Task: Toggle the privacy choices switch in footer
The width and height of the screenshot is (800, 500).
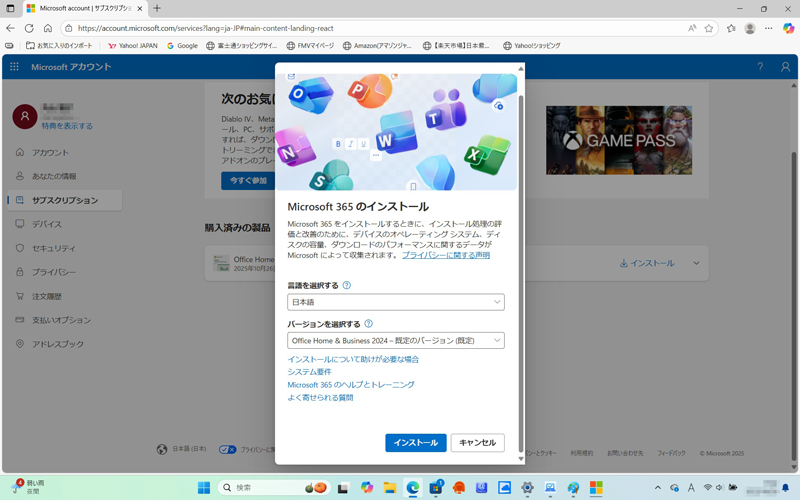Action: coord(227,450)
